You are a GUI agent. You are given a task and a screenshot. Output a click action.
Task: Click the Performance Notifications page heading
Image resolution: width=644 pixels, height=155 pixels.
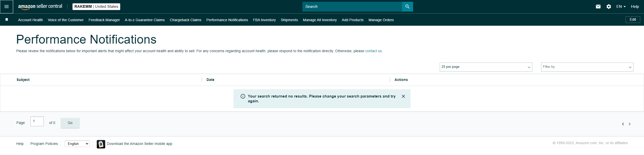[86, 39]
